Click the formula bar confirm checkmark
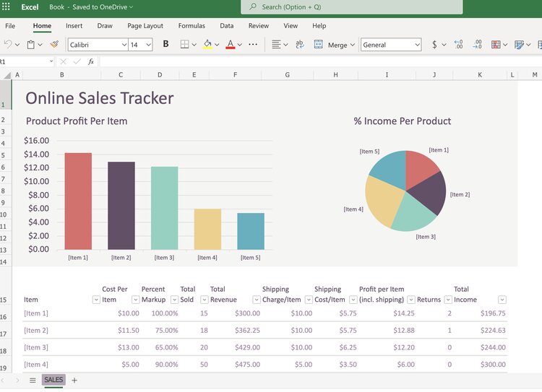This screenshot has height=392, width=542. point(77,61)
